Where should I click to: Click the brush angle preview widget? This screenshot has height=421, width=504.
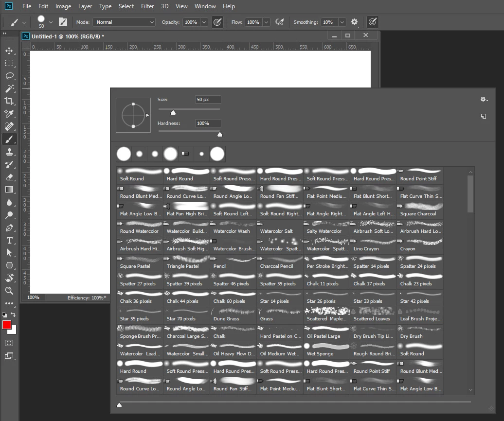coord(133,115)
